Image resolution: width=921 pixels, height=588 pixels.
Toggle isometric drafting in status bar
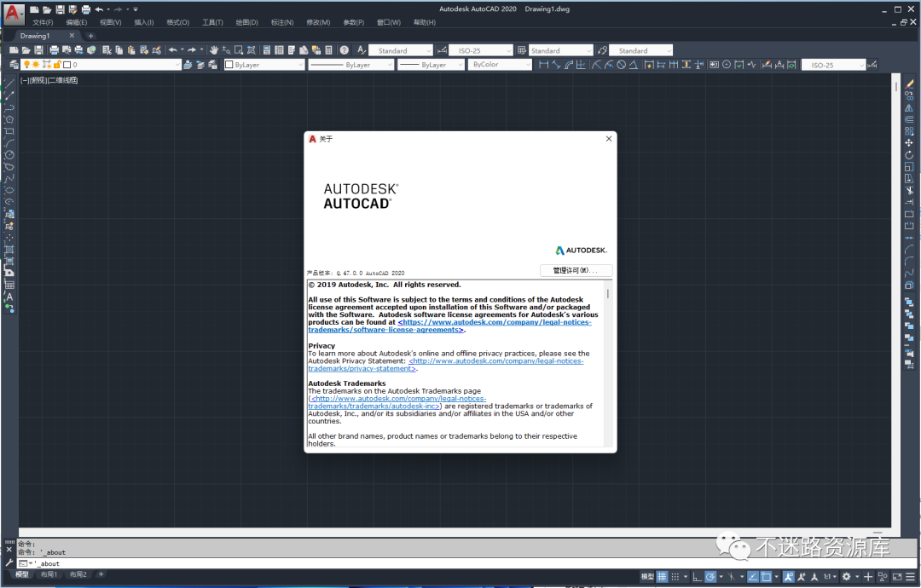pos(732,576)
